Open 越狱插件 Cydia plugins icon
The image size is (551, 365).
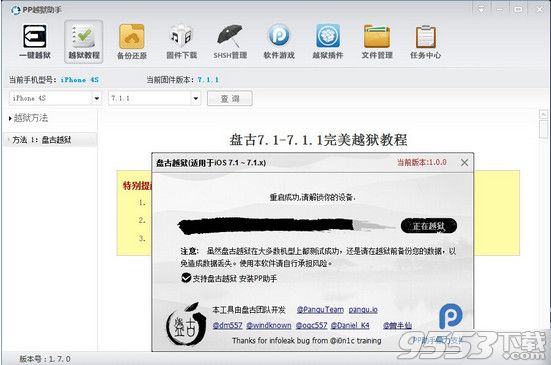pos(328,41)
